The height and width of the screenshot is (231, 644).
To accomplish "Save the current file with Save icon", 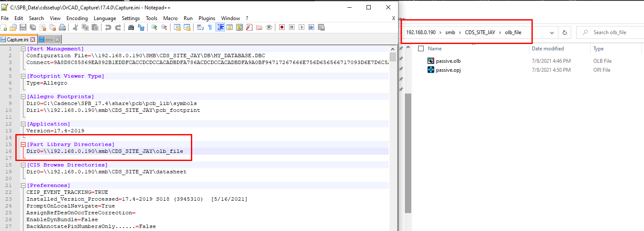I will (x=23, y=27).
